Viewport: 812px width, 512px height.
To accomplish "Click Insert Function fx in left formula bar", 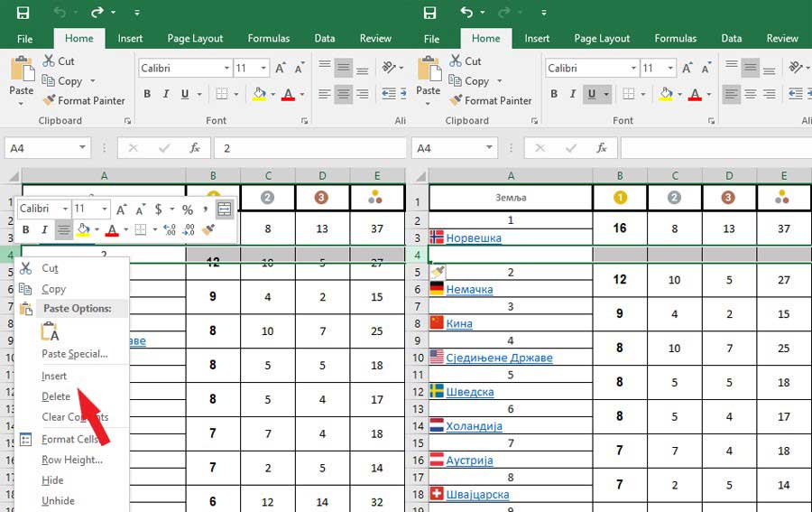I will (195, 148).
